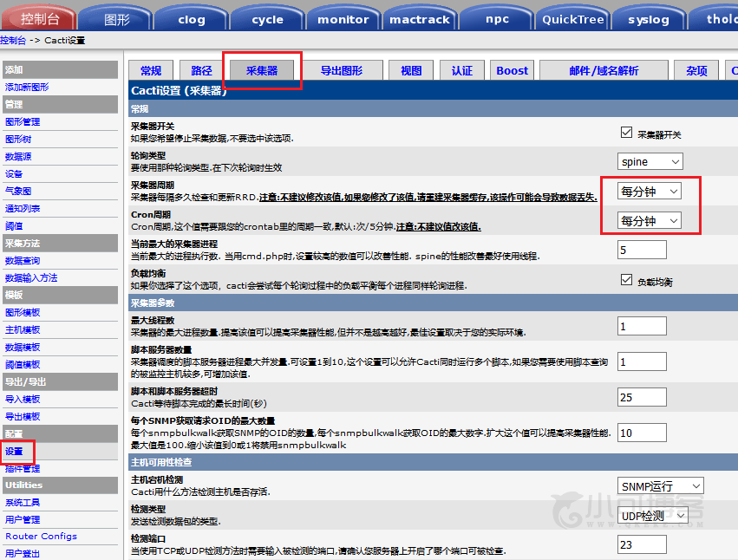738x560 pixels.
Task: Open the 认证 settings tab
Action: pos(461,70)
